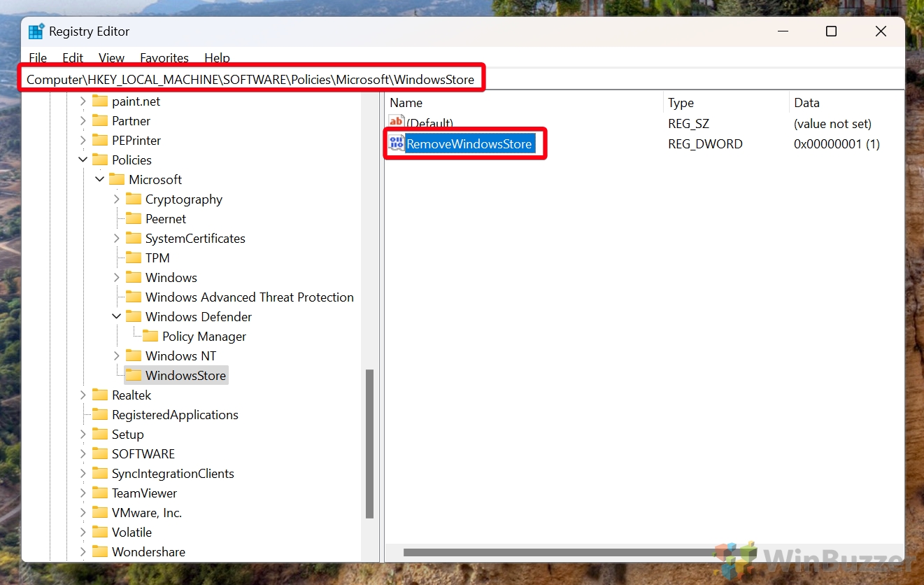Screen dimensions: 924x585
Task: Click the REG_DWORD type cell
Action: click(705, 144)
